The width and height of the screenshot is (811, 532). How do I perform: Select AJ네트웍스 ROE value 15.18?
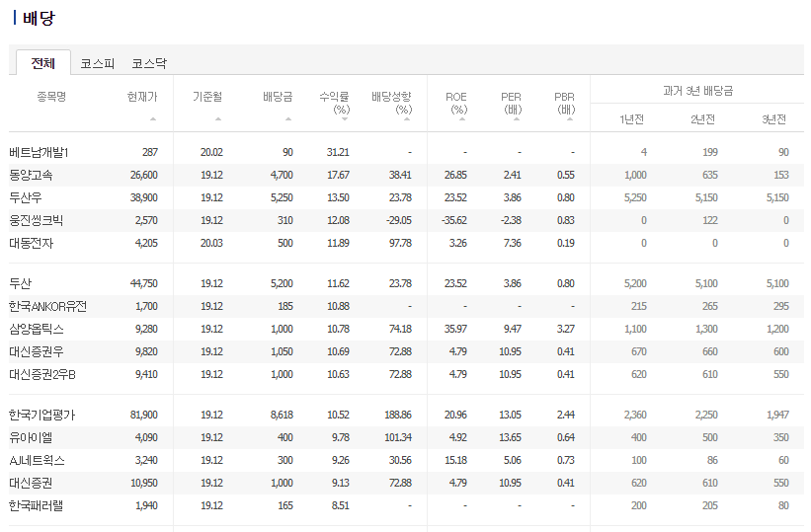click(455, 461)
